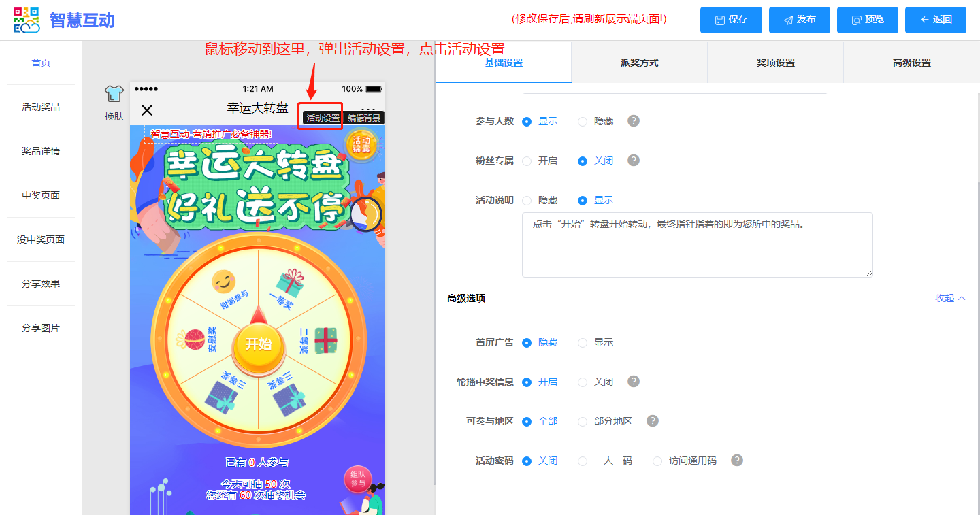The height and width of the screenshot is (515, 980).
Task: Click the 活动锦囊 round badge icon
Action: click(x=361, y=144)
